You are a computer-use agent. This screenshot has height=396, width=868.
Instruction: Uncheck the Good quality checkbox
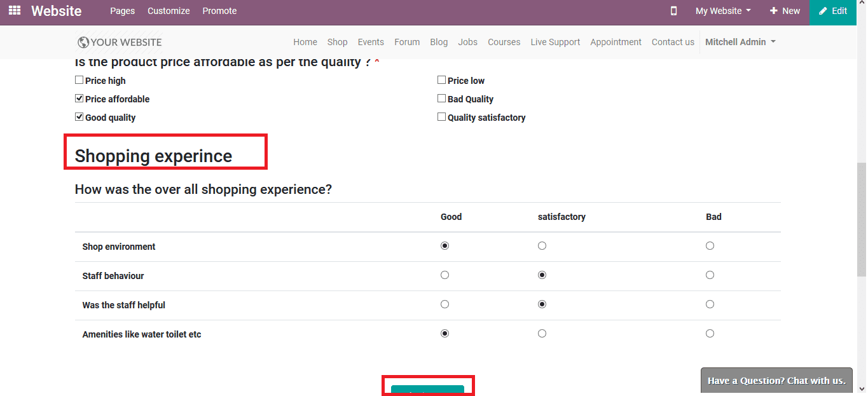pos(79,117)
